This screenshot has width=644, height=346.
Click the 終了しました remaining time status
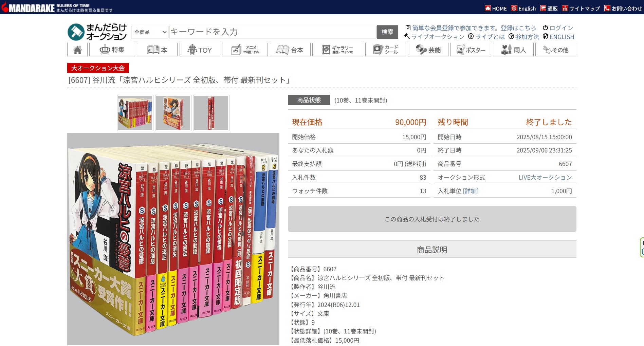[549, 122]
